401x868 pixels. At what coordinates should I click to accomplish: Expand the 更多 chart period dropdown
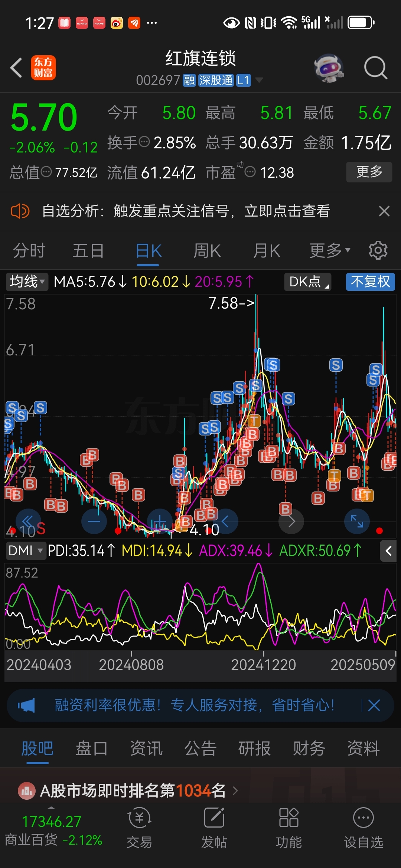pyautogui.click(x=330, y=250)
